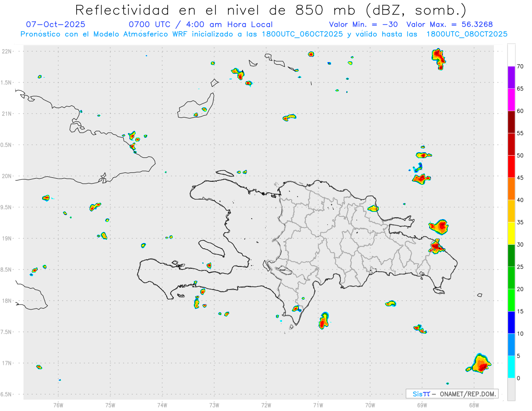Click the "74W" longitude axis label

point(162,405)
